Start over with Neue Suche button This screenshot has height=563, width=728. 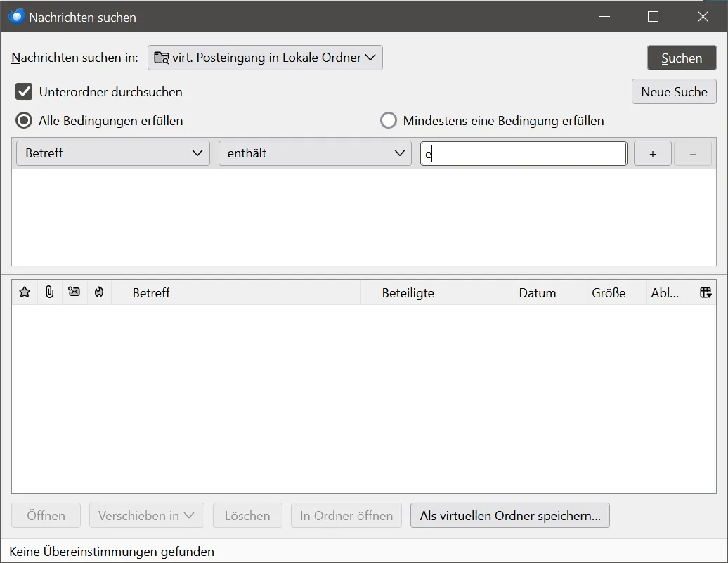tap(674, 91)
